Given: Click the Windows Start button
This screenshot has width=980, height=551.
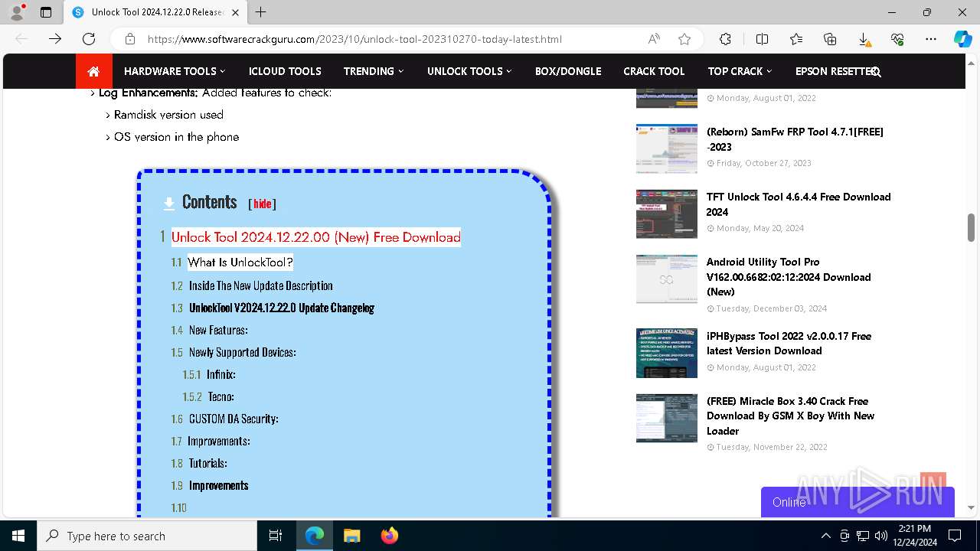Looking at the screenshot, I should [18, 536].
